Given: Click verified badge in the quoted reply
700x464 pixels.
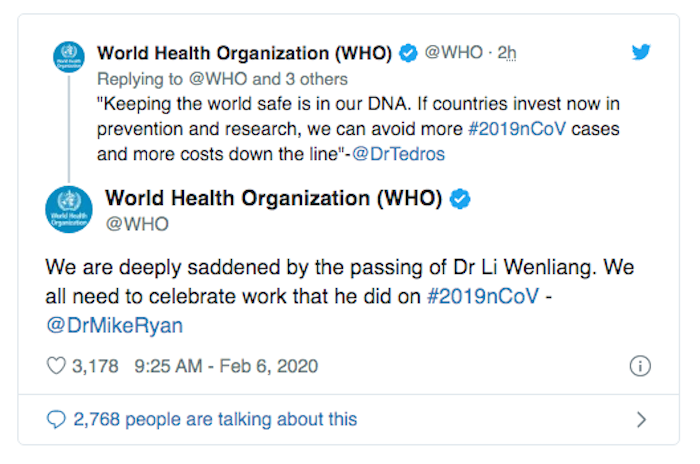Looking at the screenshot, I should [x=408, y=53].
